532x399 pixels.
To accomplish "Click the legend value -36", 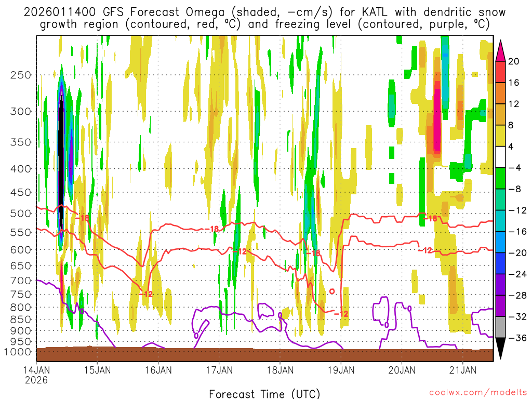I will pyautogui.click(x=517, y=338).
